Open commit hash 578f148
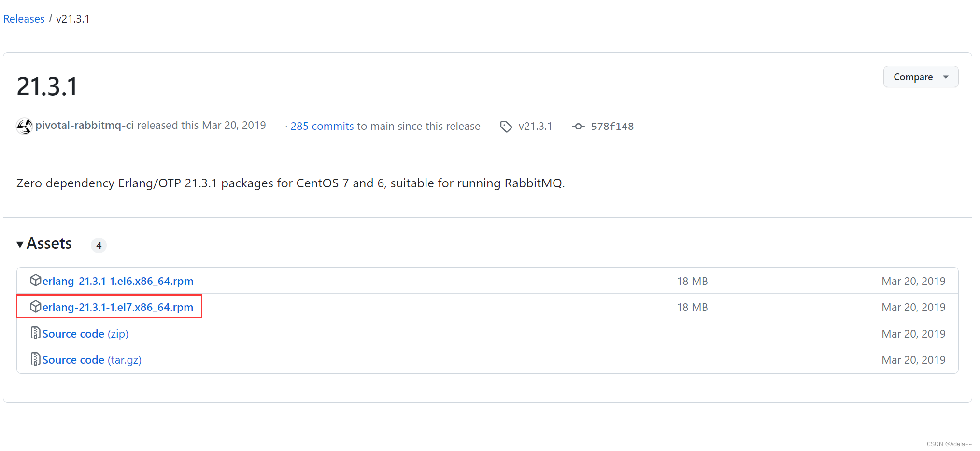 [612, 126]
